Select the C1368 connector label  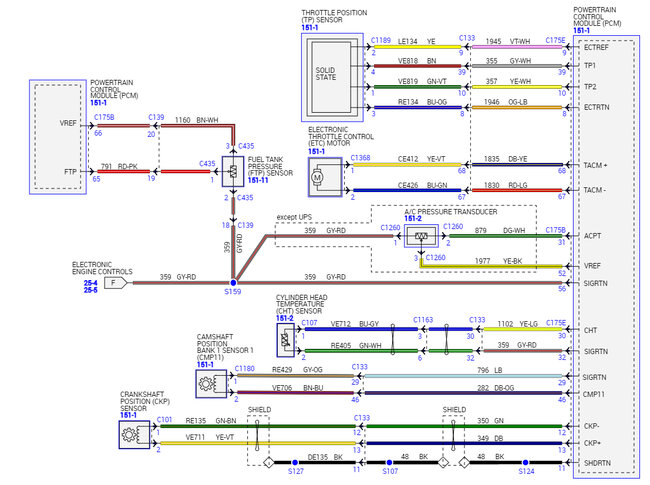(x=360, y=158)
